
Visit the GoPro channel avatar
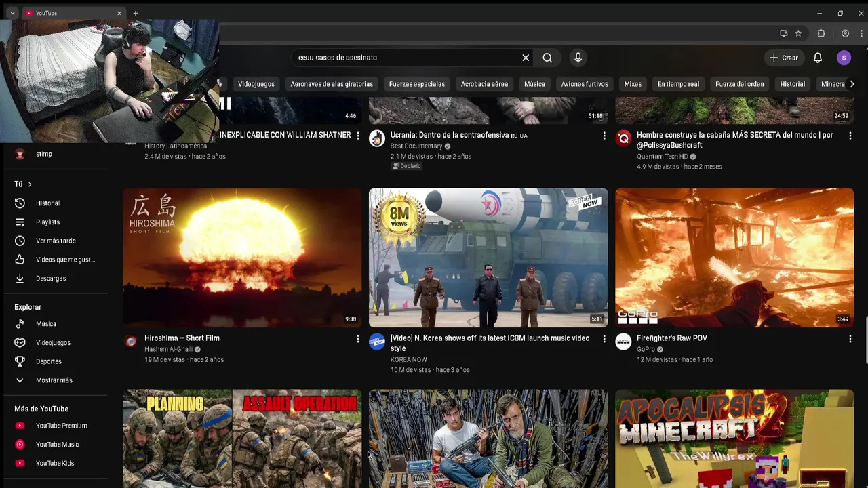[623, 342]
